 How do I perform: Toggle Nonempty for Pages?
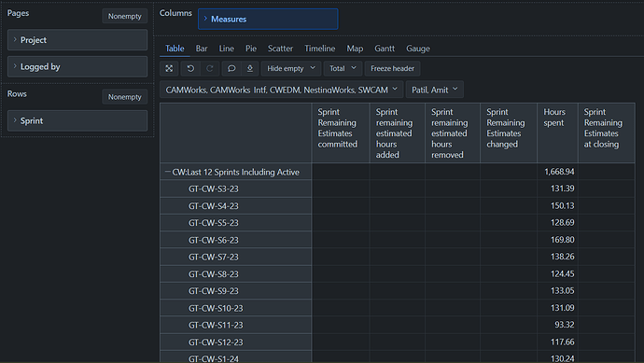124,16
